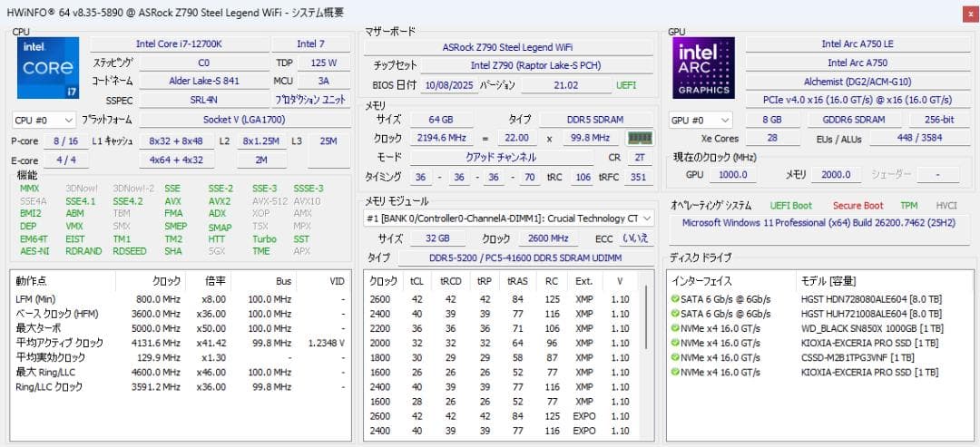Click the 2600 MHz module clock field

pyautogui.click(x=547, y=238)
